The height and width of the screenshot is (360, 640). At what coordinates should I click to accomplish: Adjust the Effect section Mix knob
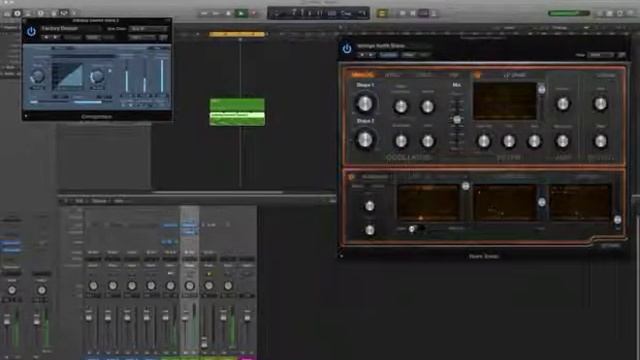[x=600, y=104]
